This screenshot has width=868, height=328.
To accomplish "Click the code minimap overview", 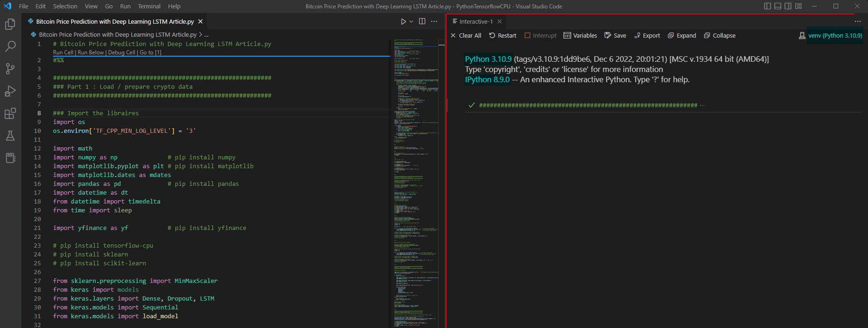I will [x=416, y=183].
